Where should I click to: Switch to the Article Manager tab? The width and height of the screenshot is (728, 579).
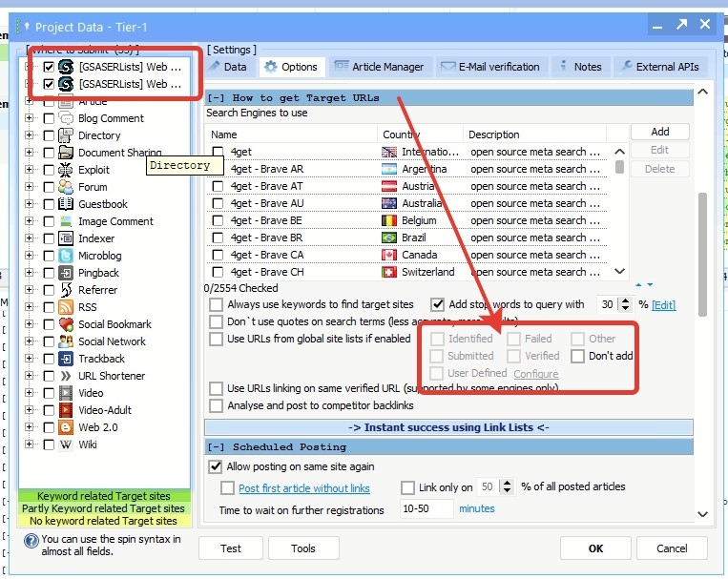click(x=380, y=67)
